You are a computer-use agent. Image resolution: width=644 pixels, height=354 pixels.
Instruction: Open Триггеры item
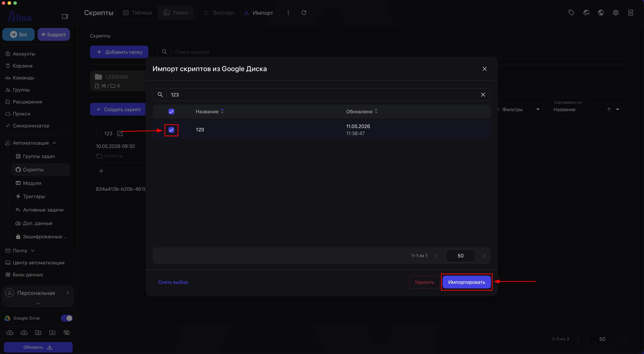tap(34, 197)
